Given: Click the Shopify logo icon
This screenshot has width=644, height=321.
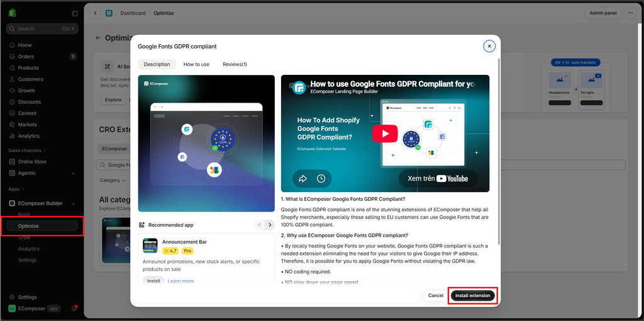Looking at the screenshot, I should point(12,13).
